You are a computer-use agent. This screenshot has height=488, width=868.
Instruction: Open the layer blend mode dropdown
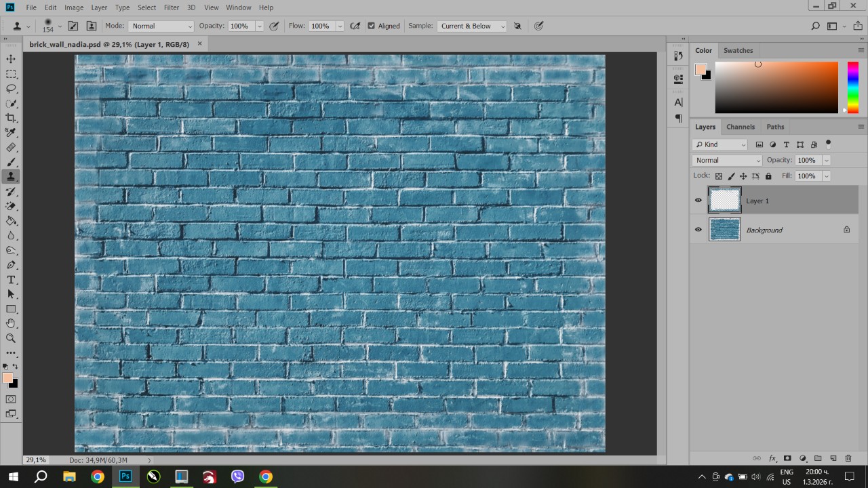click(727, 161)
